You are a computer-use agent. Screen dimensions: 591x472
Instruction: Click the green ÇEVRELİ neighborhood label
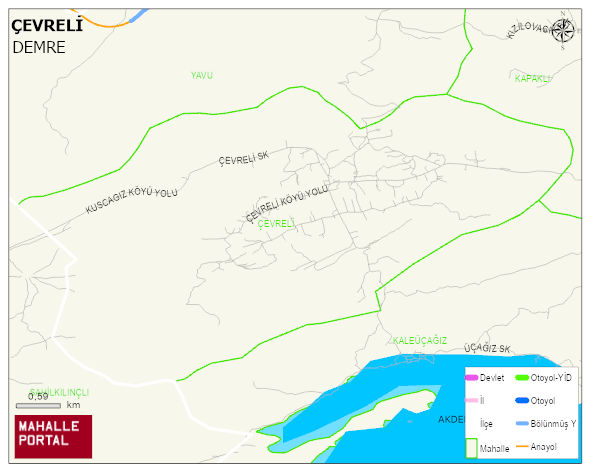[x=276, y=224]
